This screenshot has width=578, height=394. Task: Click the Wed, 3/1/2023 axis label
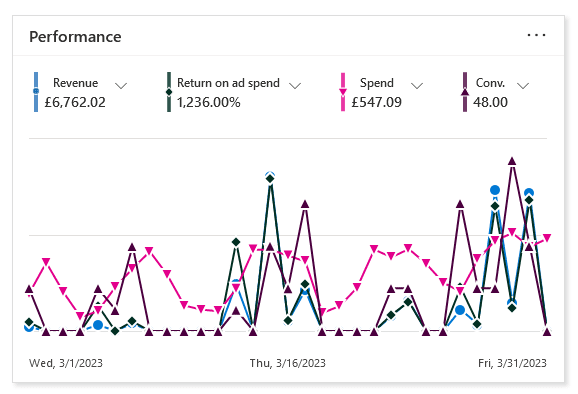tap(66, 363)
